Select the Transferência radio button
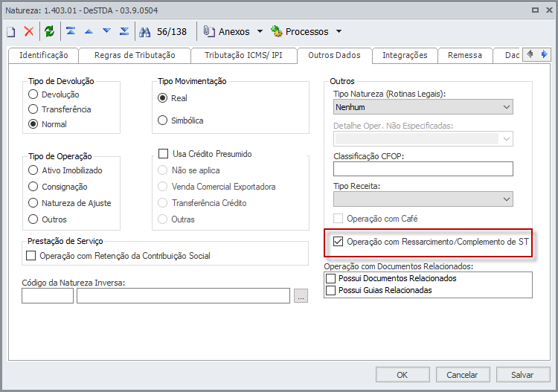The width and height of the screenshot is (558, 392). click(x=33, y=109)
